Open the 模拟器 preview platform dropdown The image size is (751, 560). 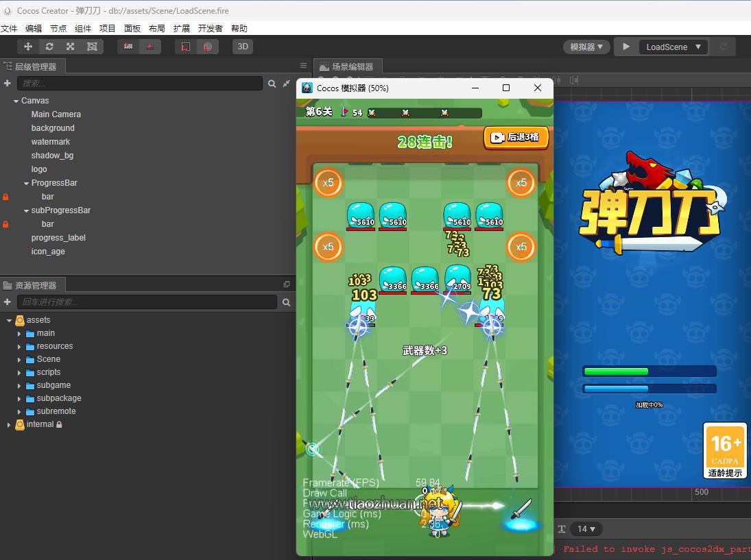(x=586, y=47)
